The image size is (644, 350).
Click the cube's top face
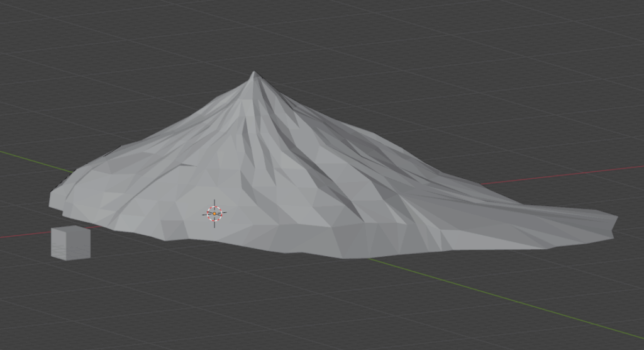(70, 230)
